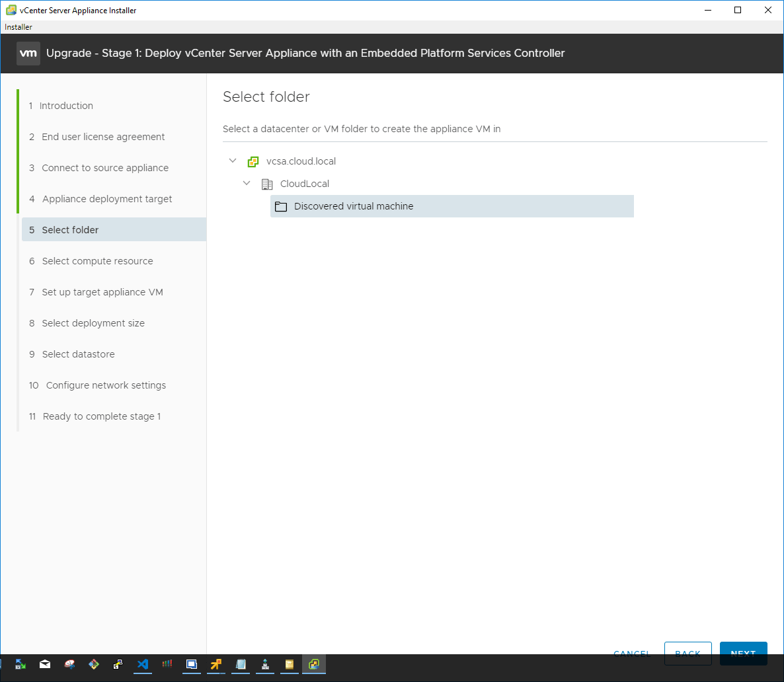Viewport: 784px width, 682px height.
Task: Select the vcsa.cloud.local tree item
Action: tap(301, 161)
